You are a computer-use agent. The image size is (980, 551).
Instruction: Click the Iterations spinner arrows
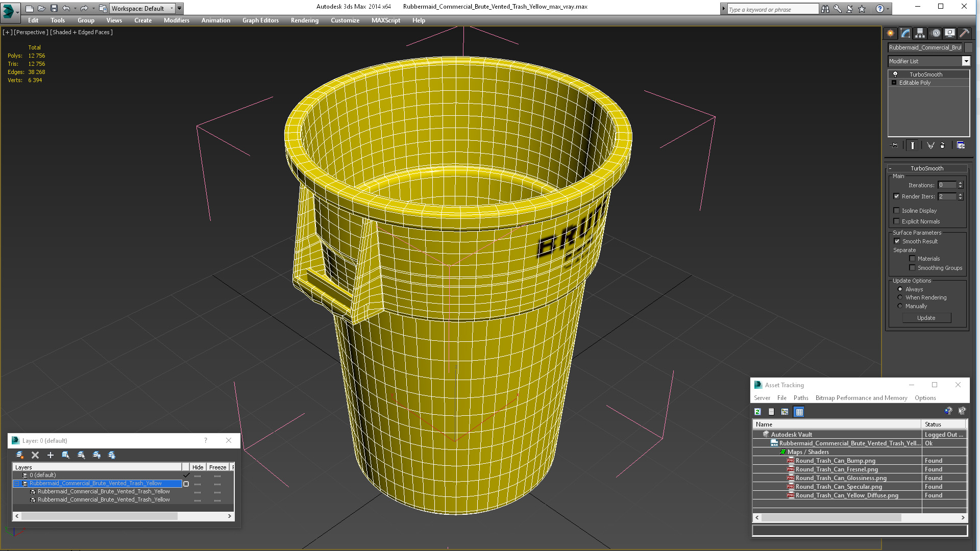960,185
